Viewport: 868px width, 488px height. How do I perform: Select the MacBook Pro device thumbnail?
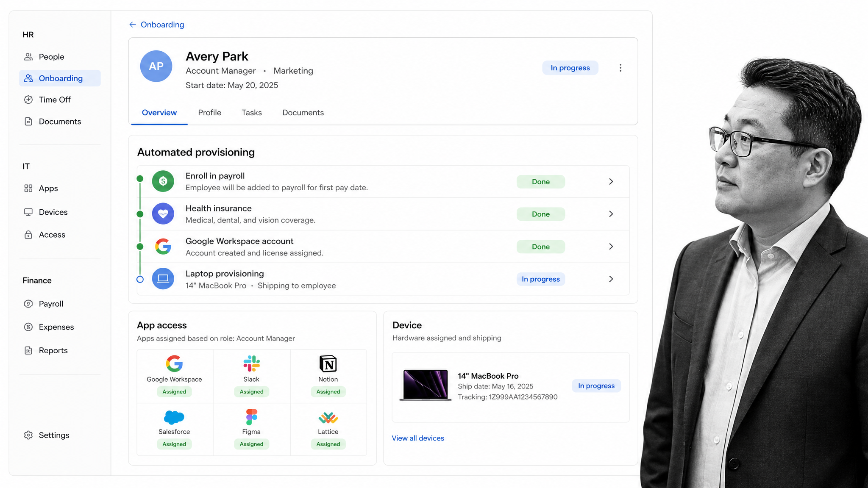pyautogui.click(x=426, y=385)
